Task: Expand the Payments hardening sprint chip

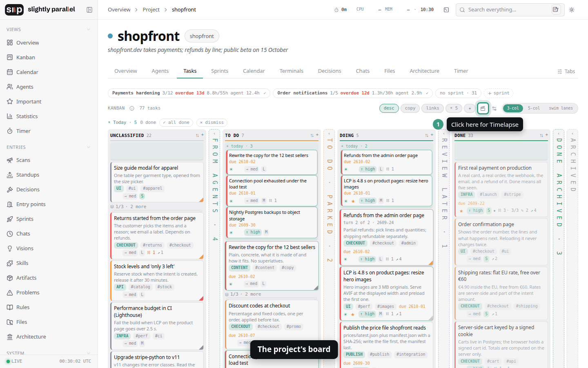Action: pos(189,93)
